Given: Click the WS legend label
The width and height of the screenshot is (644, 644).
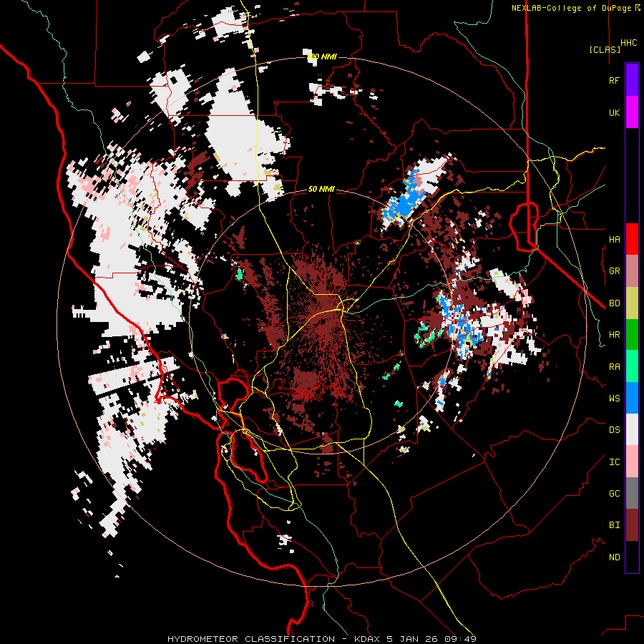Looking at the screenshot, I should (614, 399).
